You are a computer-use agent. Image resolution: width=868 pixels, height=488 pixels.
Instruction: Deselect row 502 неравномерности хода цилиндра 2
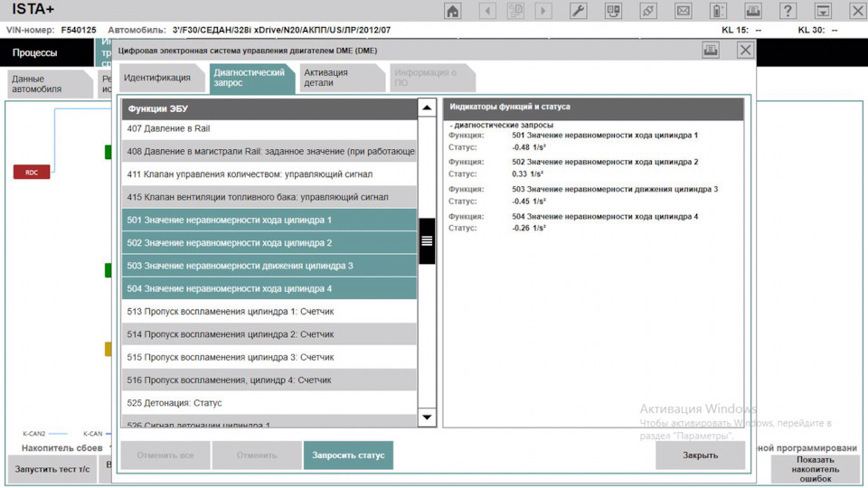click(269, 243)
